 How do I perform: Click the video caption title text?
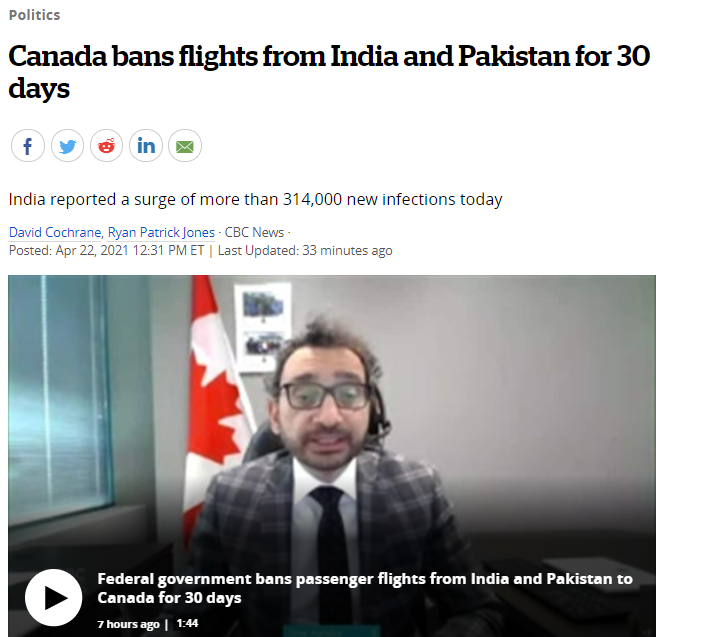[x=365, y=588]
